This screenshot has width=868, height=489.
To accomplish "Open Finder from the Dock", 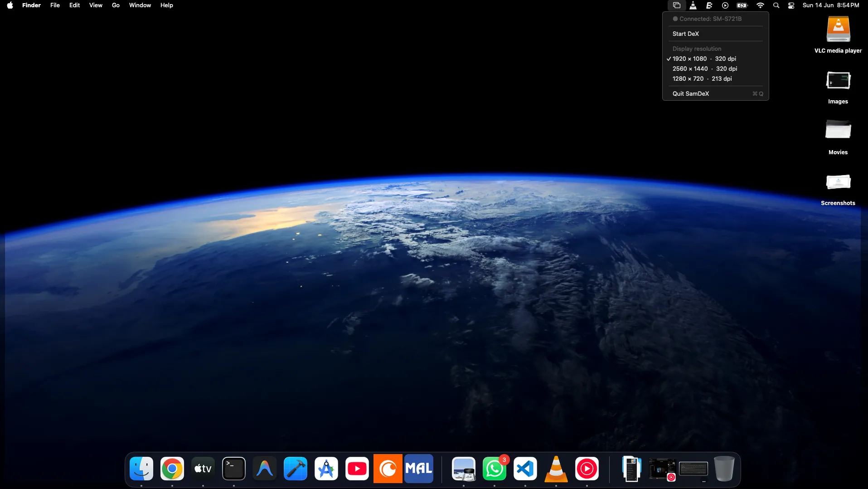I will [141, 469].
